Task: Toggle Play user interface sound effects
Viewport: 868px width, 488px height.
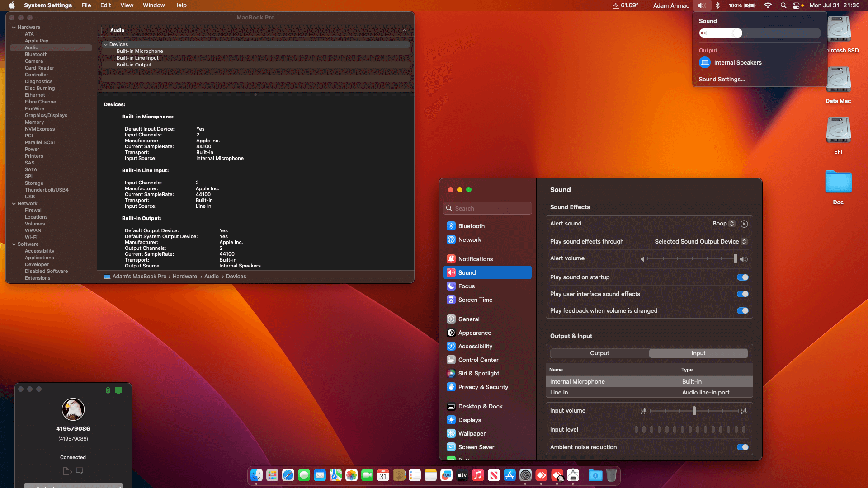Action: coord(742,294)
